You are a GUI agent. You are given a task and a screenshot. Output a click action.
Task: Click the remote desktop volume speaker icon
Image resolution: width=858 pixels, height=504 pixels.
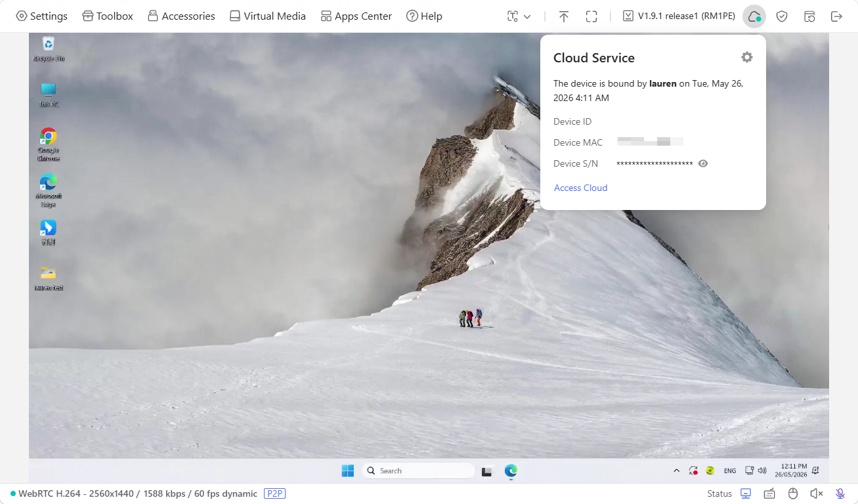click(762, 471)
